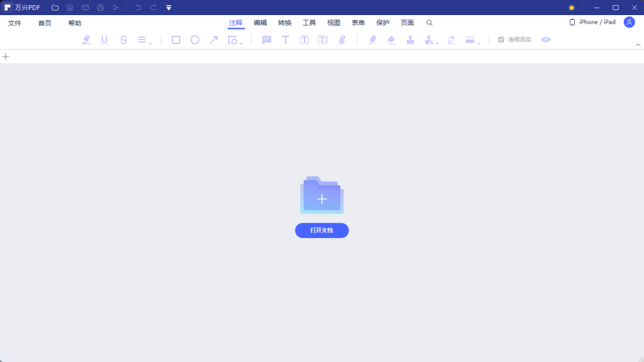Select the pencil drawing tool
Viewport: 644px width, 362px height.
[x=372, y=40]
